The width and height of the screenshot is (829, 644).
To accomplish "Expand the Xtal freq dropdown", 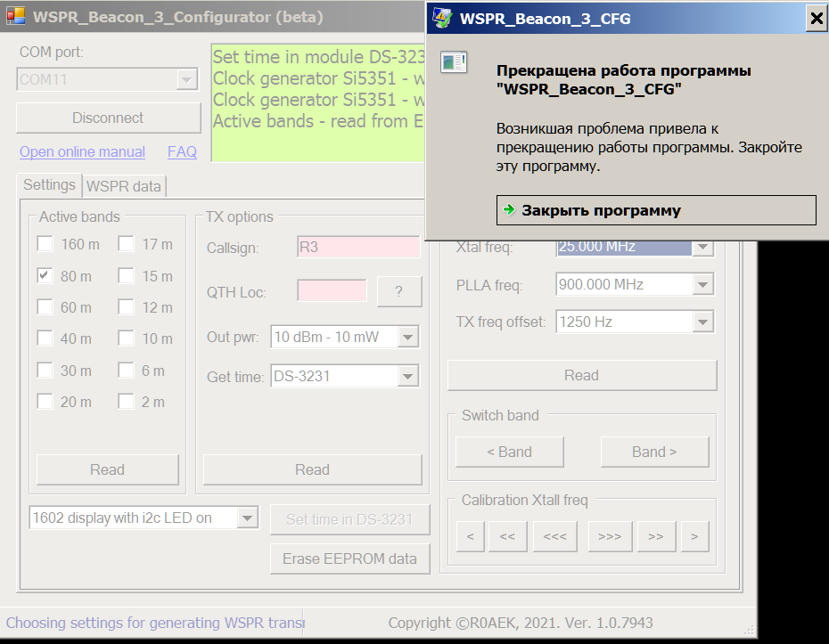I will tap(702, 247).
